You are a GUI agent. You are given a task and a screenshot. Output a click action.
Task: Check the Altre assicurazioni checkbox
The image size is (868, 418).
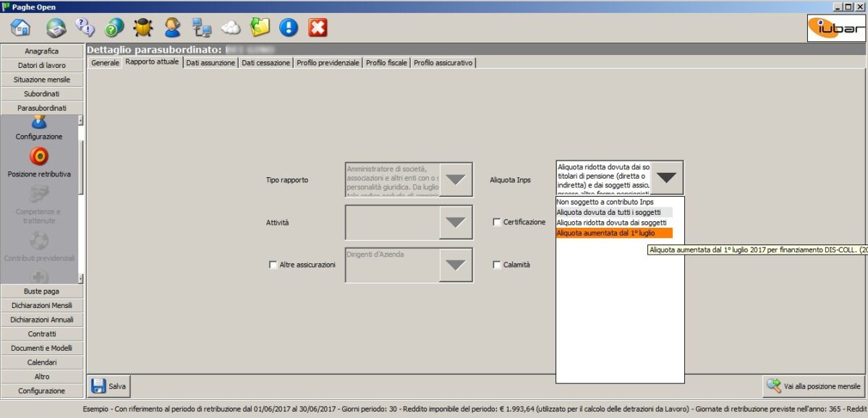tap(273, 265)
